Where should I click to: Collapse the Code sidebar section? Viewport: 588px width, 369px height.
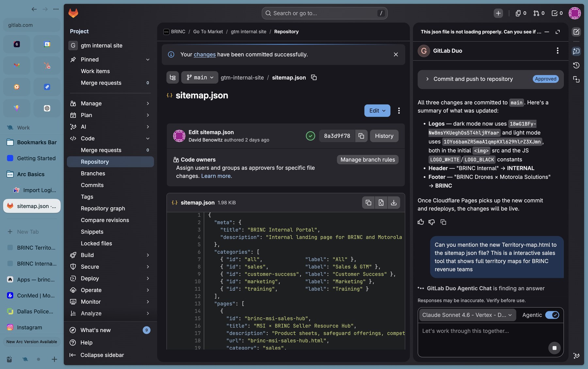110,139
